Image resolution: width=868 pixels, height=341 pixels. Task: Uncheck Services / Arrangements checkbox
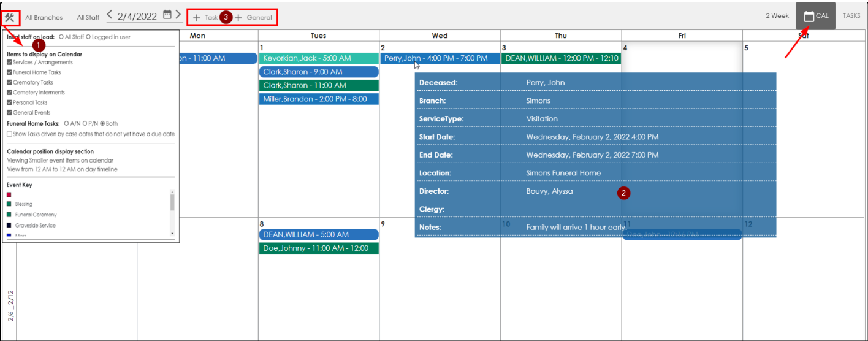(9, 63)
